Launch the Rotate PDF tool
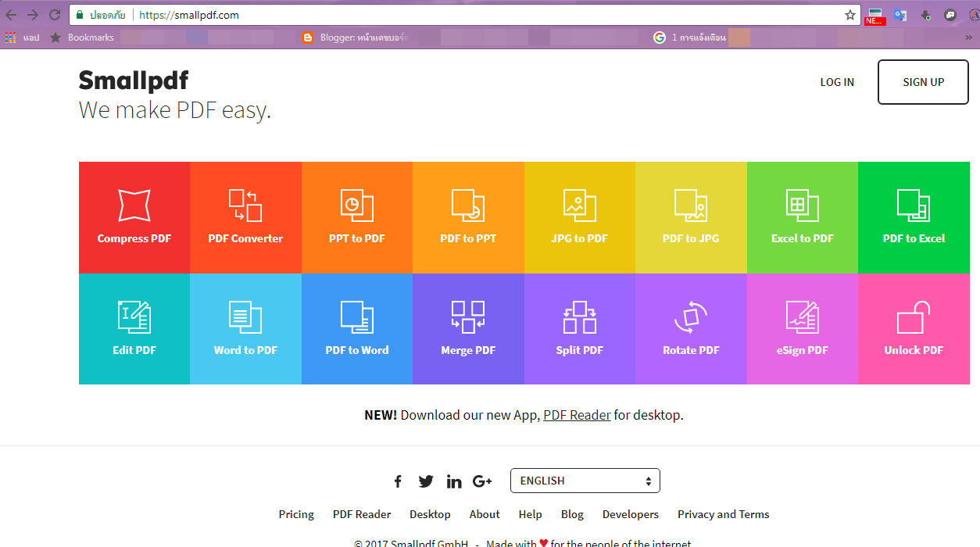This screenshot has width=980, height=547. 691,328
